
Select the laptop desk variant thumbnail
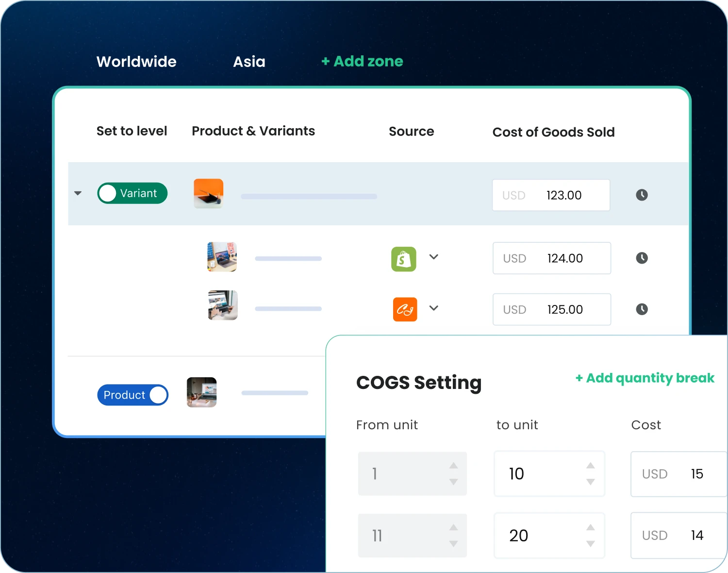(x=222, y=257)
